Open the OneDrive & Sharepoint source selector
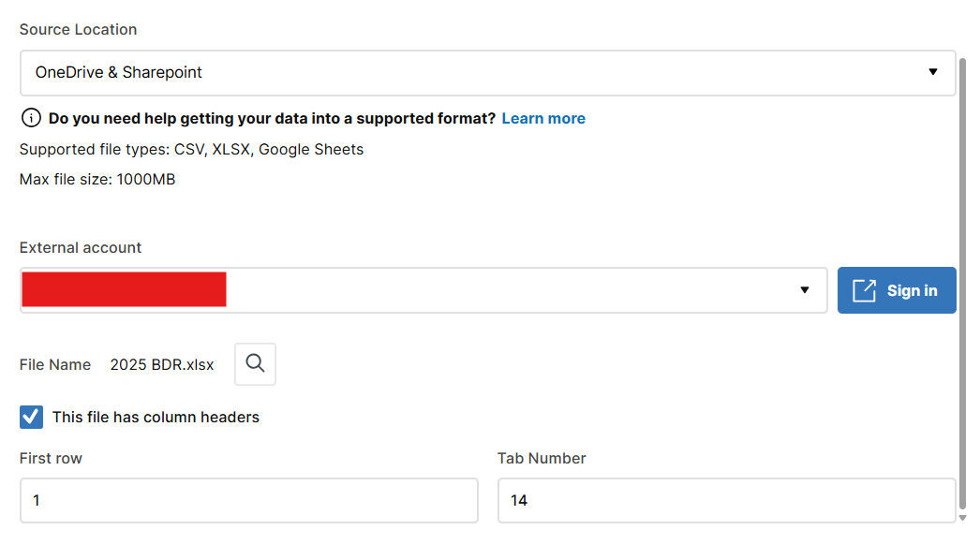Image resolution: width=980 pixels, height=559 pixels. point(487,73)
